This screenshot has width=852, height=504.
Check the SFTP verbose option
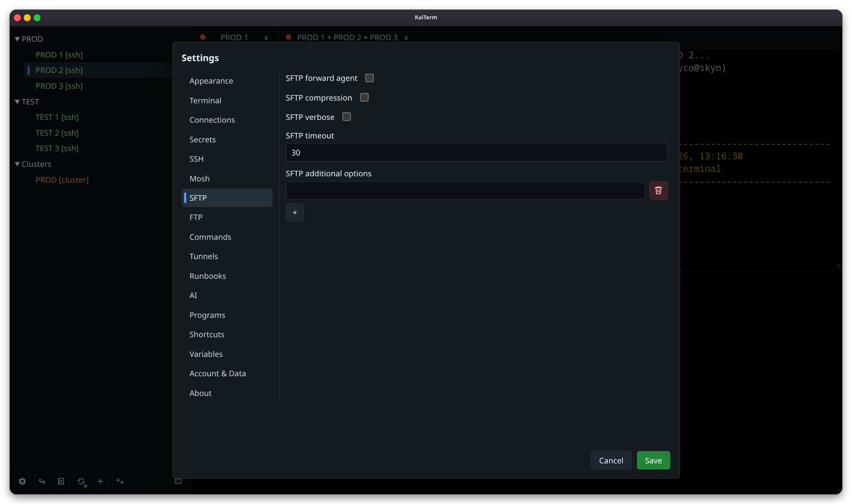pyautogui.click(x=346, y=117)
